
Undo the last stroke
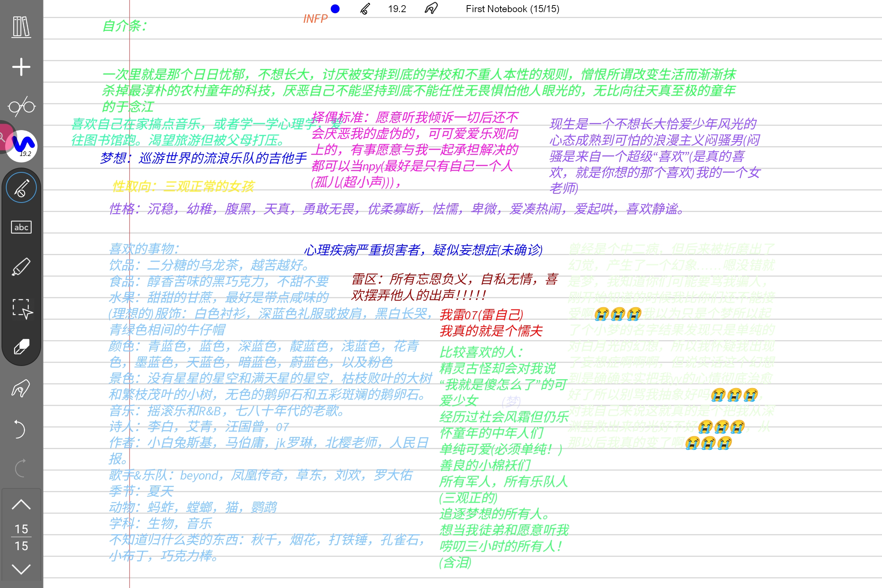20,429
